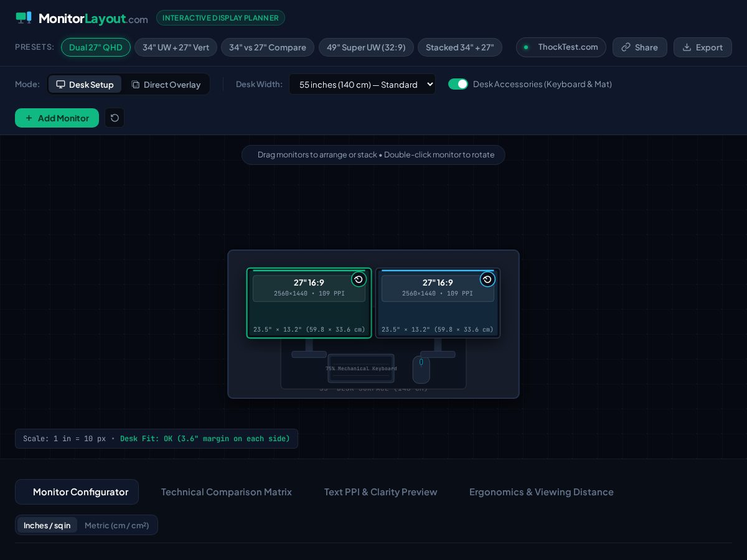Click the rotate icon on the green-bordered monitor
This screenshot has height=560, width=747.
[359, 279]
